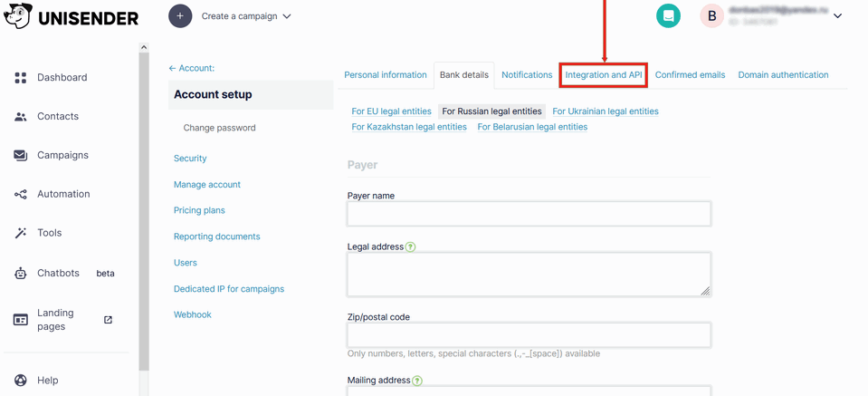Select For Ukrainian legal entities link
The height and width of the screenshot is (396, 868).
[605, 111]
